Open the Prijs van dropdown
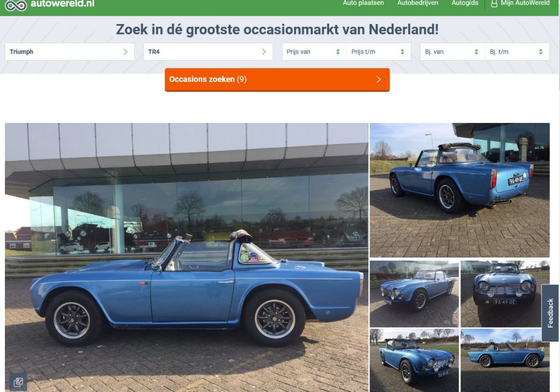The width and height of the screenshot is (560, 392). [x=314, y=52]
